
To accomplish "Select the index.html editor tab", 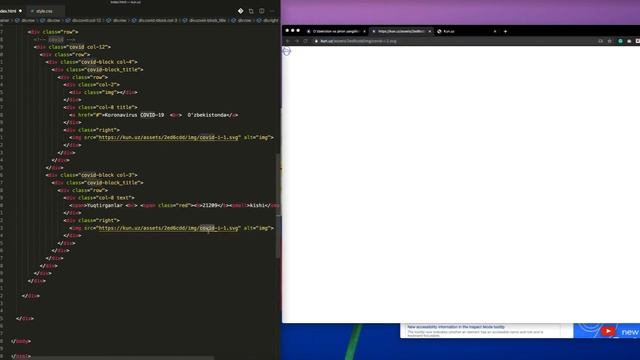I will tap(11, 11).
